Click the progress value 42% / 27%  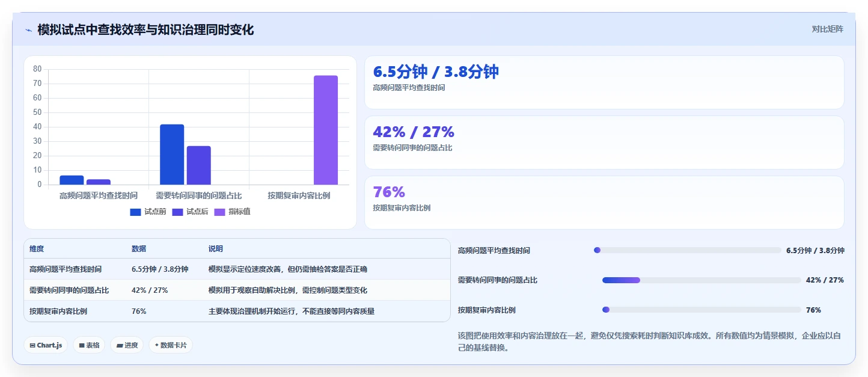825,280
